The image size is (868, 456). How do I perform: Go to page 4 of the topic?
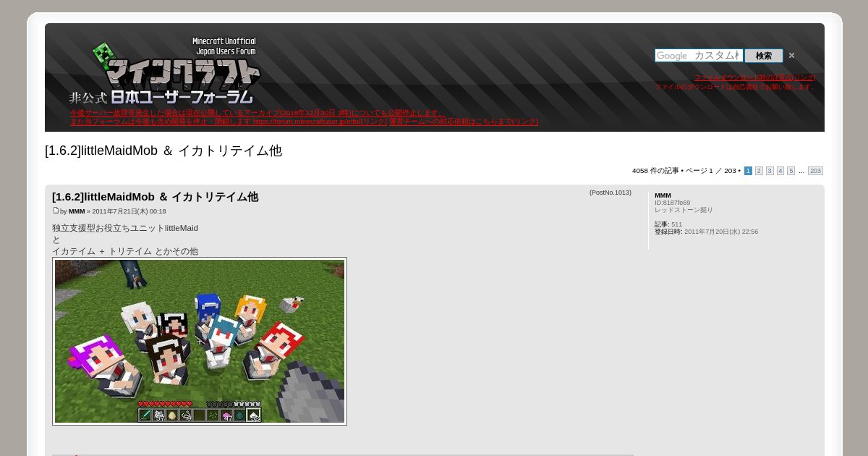click(780, 171)
